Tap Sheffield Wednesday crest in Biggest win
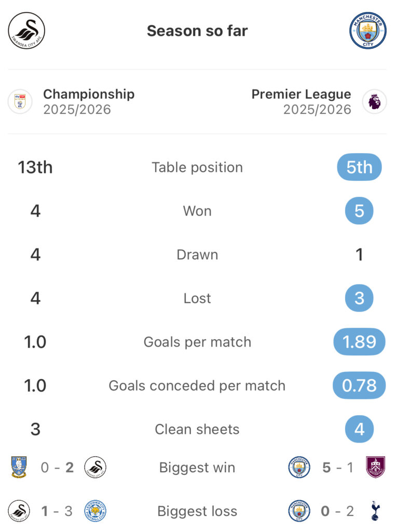This screenshot has width=396, height=532. tap(19, 468)
